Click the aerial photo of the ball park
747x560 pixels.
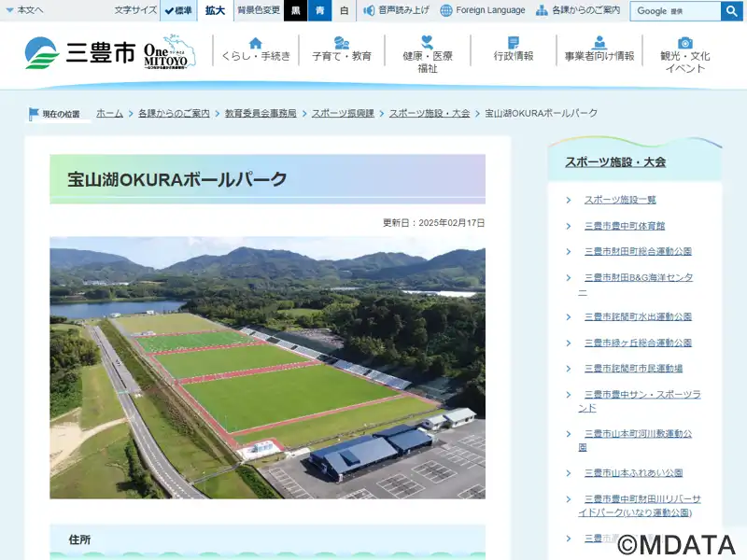tap(268, 368)
